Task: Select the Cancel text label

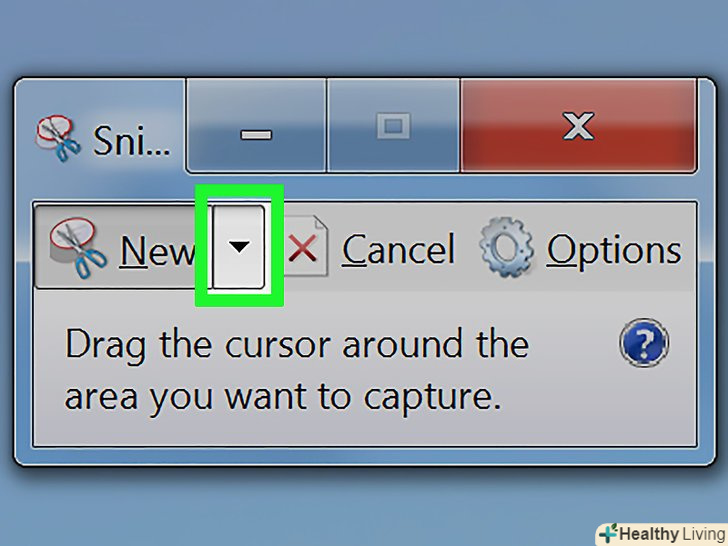Action: [x=398, y=250]
